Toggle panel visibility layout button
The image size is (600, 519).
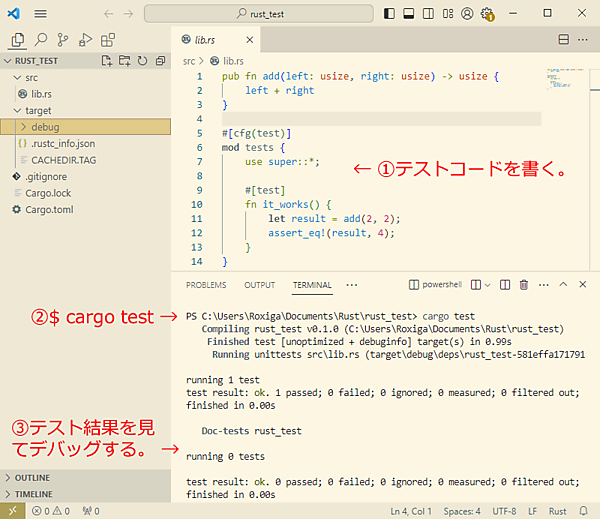(408, 14)
